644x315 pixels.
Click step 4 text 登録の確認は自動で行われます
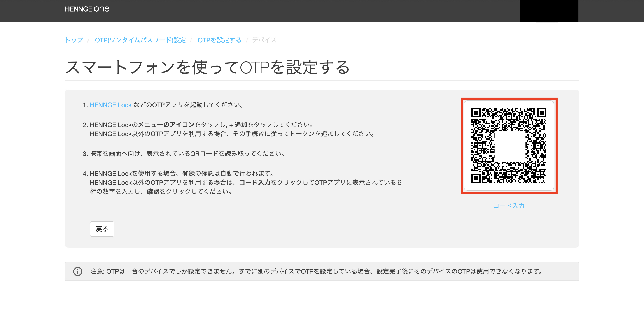point(228,173)
